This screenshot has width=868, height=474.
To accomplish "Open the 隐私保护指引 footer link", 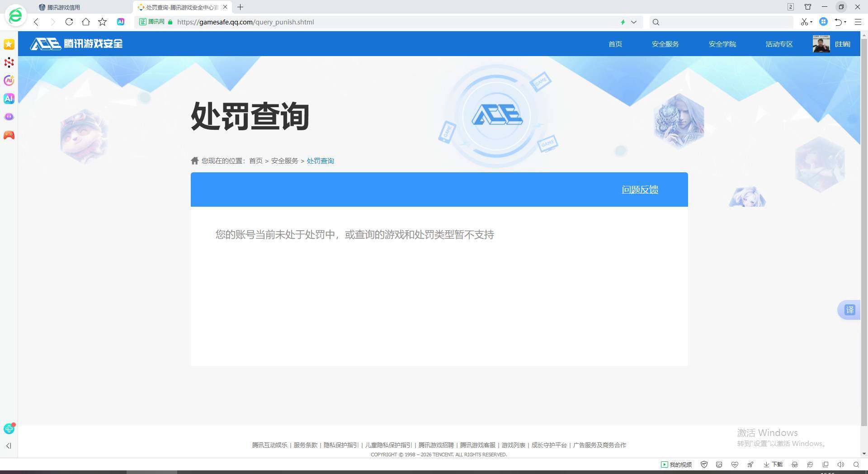I will [x=341, y=445].
